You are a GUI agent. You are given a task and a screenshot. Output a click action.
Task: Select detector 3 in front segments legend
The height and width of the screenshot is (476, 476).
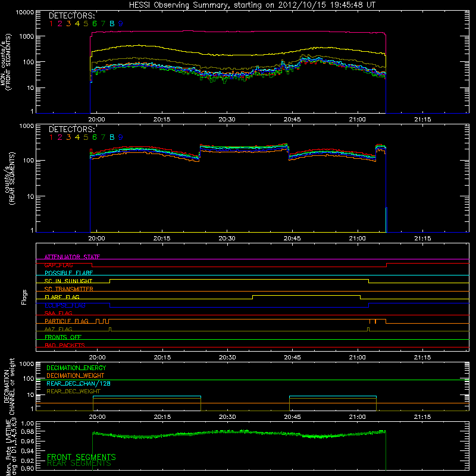coord(68,24)
